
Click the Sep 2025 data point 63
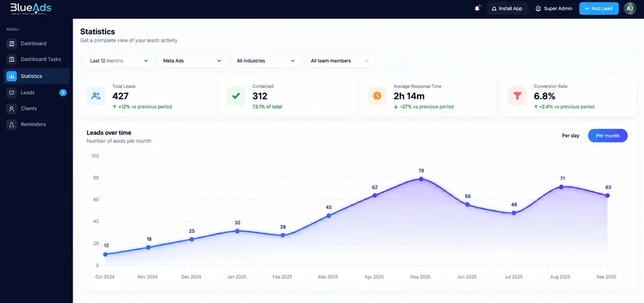coord(608,196)
